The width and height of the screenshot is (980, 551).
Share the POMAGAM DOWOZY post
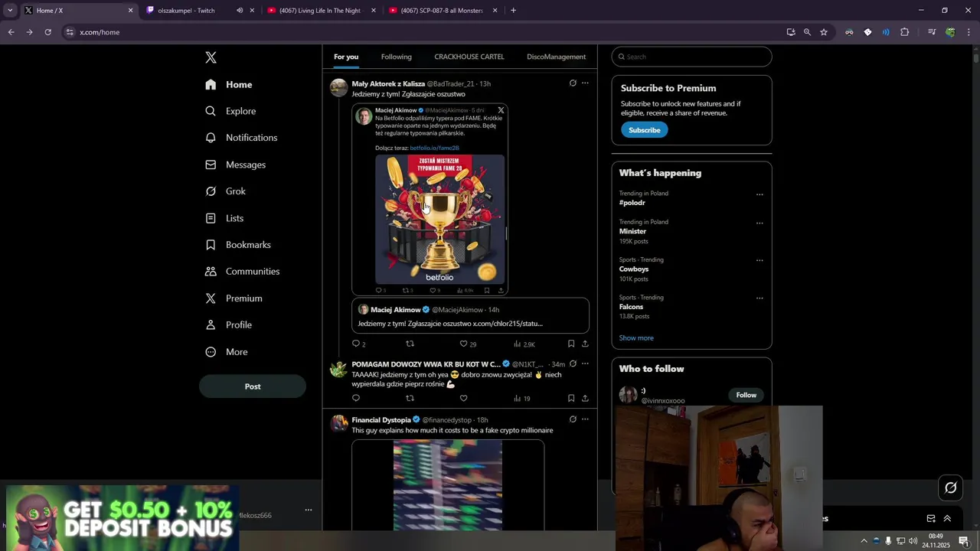[x=585, y=399]
